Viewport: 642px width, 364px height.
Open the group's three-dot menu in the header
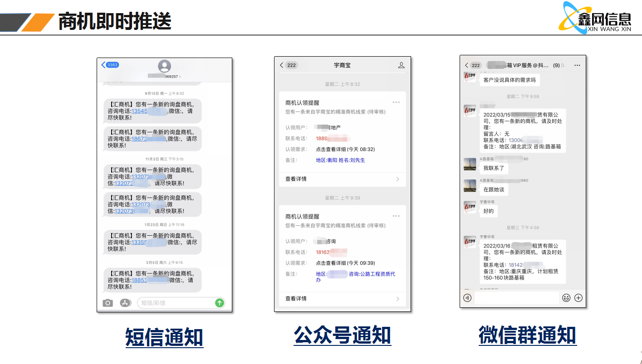(x=577, y=65)
